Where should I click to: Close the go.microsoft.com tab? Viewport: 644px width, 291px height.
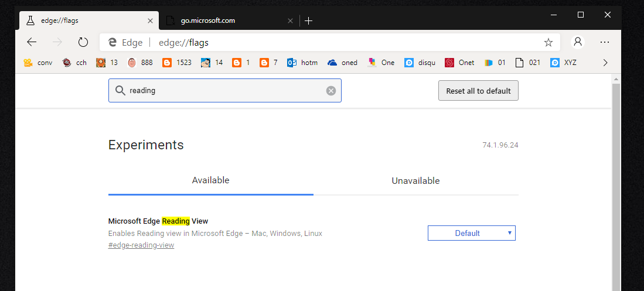coord(291,20)
